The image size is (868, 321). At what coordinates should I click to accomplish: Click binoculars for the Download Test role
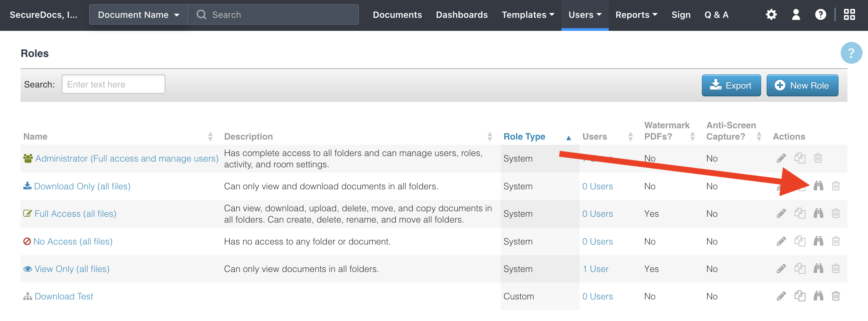pyautogui.click(x=818, y=296)
